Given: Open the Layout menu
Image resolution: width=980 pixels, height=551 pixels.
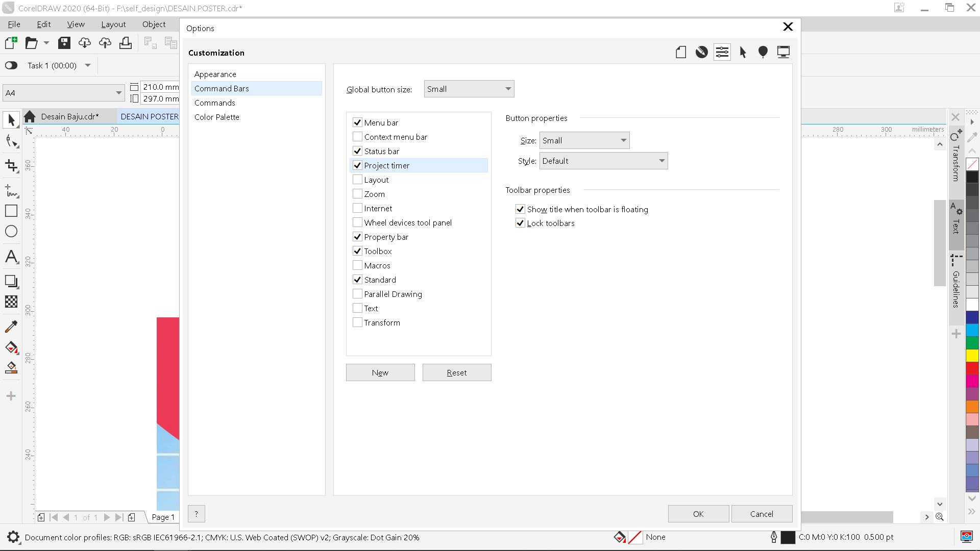Looking at the screenshot, I should tap(113, 24).
